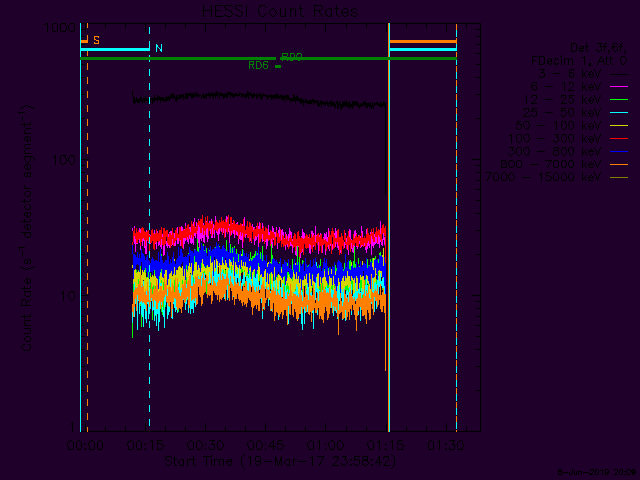Click the 10 count rate axis label

[x=68, y=296]
